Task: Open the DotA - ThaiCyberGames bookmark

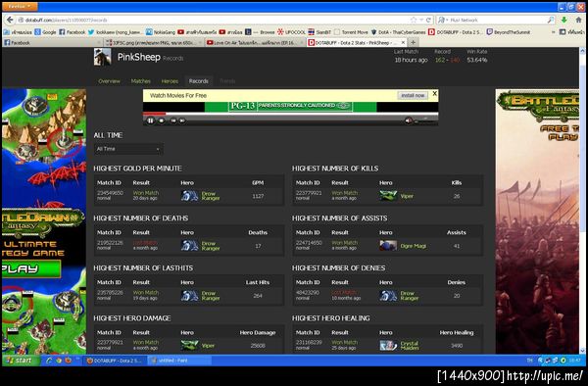Action: pyautogui.click(x=398, y=32)
